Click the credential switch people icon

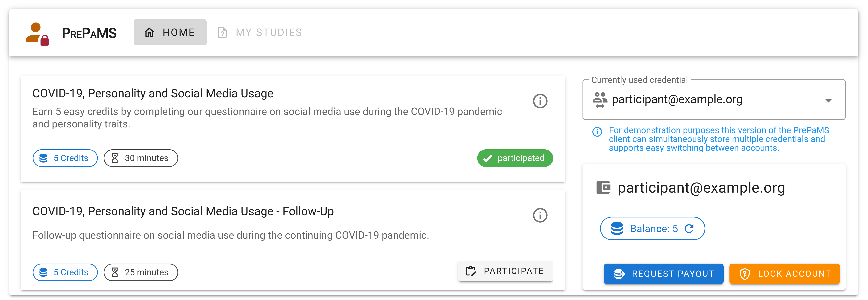coord(600,100)
